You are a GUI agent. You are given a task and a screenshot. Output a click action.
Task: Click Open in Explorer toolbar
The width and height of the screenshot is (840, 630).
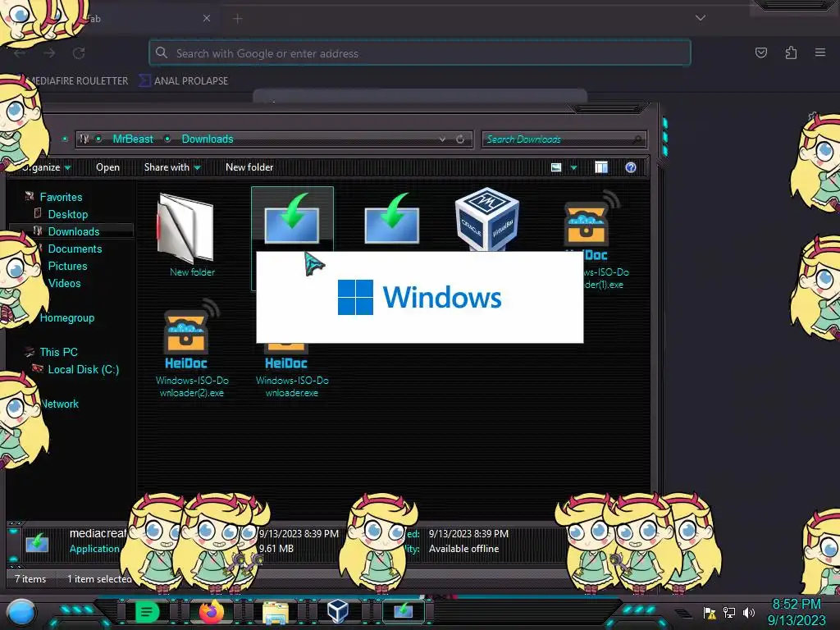tap(107, 167)
